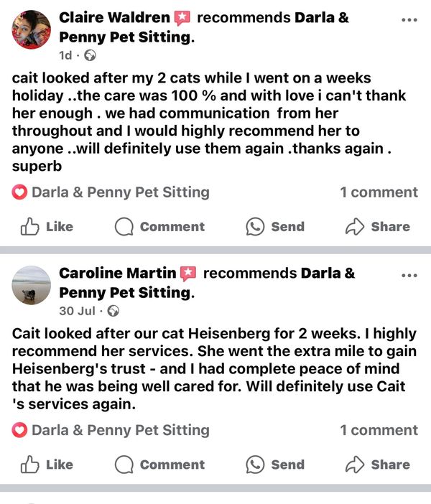Open Claire Waldren's profile picture
Screen dimensions: 431x504
tap(32, 29)
